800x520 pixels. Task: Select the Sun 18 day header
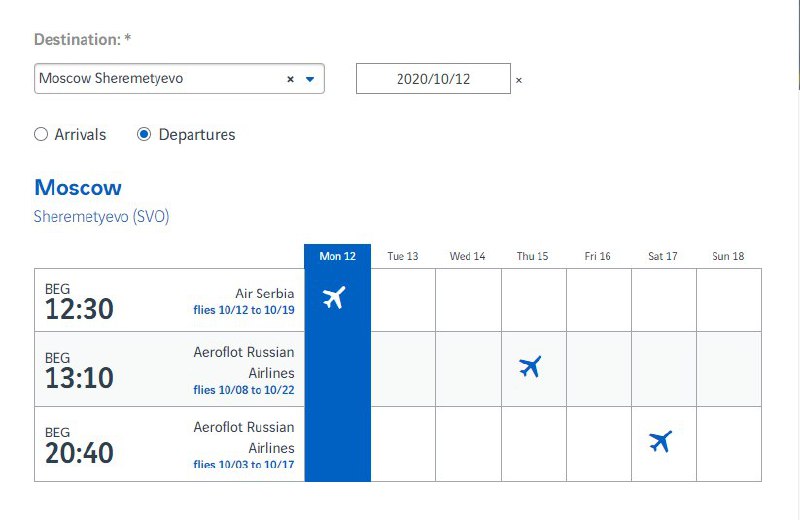tap(728, 256)
